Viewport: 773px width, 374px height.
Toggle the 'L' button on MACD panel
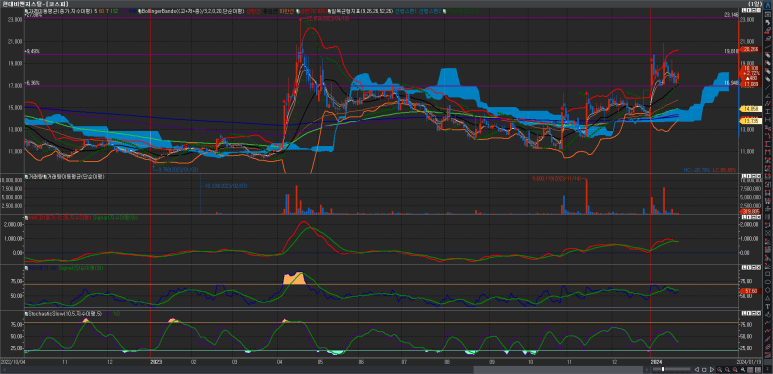coord(744,217)
